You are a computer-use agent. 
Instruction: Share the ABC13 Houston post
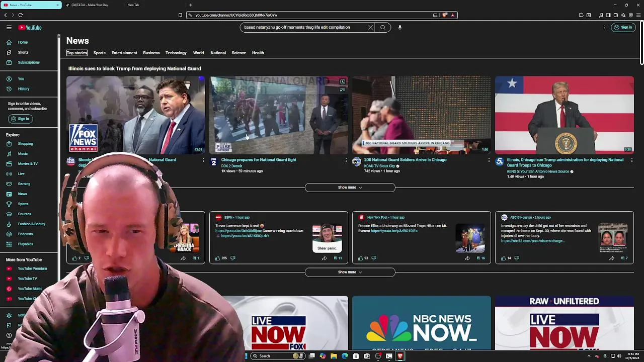(x=612, y=258)
